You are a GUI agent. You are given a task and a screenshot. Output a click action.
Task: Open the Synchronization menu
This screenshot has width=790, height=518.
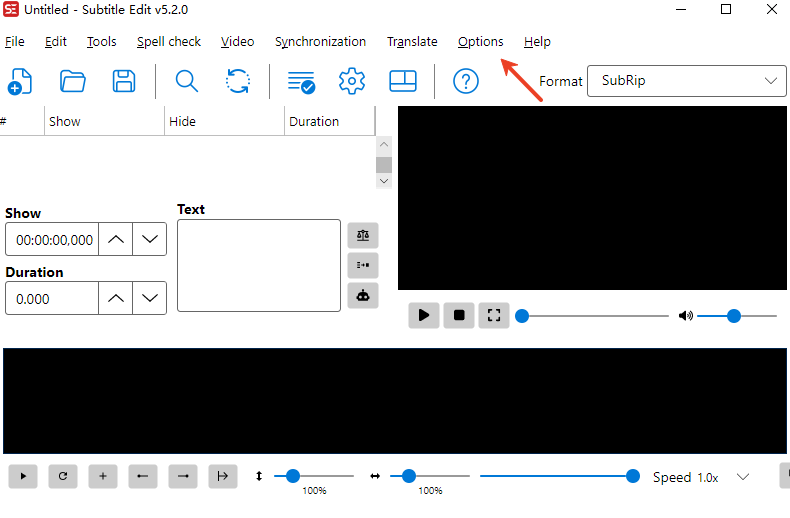(320, 41)
